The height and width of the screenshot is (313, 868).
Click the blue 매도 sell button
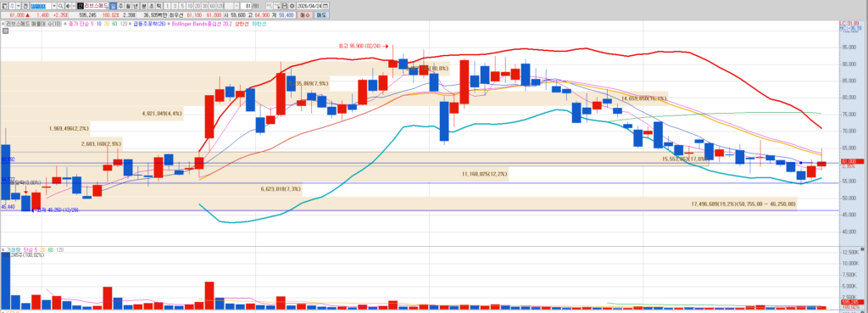pos(321,15)
